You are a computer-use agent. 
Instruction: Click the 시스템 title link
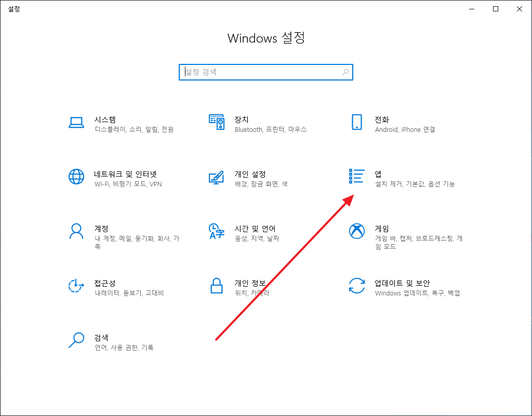(x=105, y=119)
